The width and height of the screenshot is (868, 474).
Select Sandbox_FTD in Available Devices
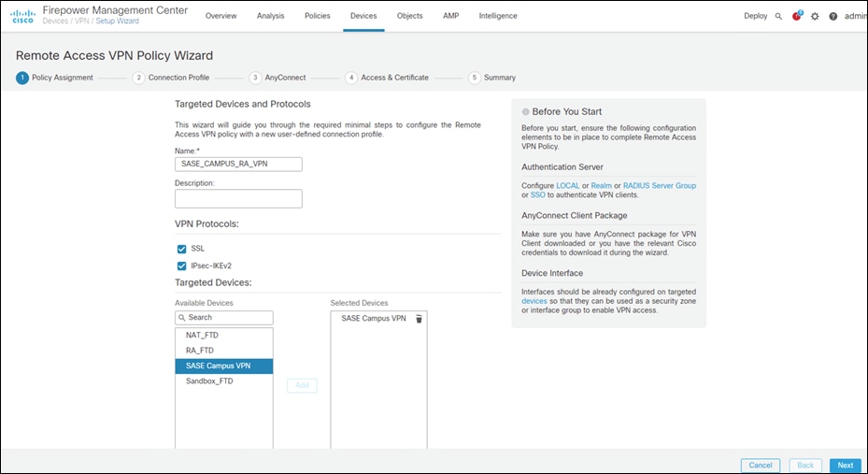224,381
